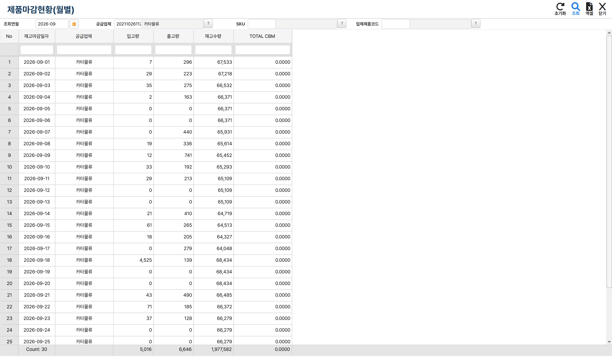Sort by the 재고마감일자 column header
The height and width of the screenshot is (364, 612).
37,36
